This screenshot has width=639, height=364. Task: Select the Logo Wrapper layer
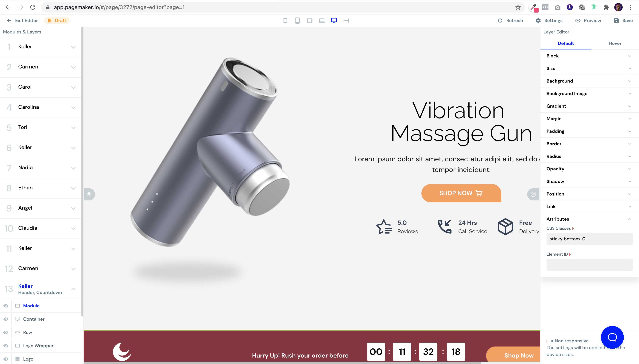click(38, 346)
